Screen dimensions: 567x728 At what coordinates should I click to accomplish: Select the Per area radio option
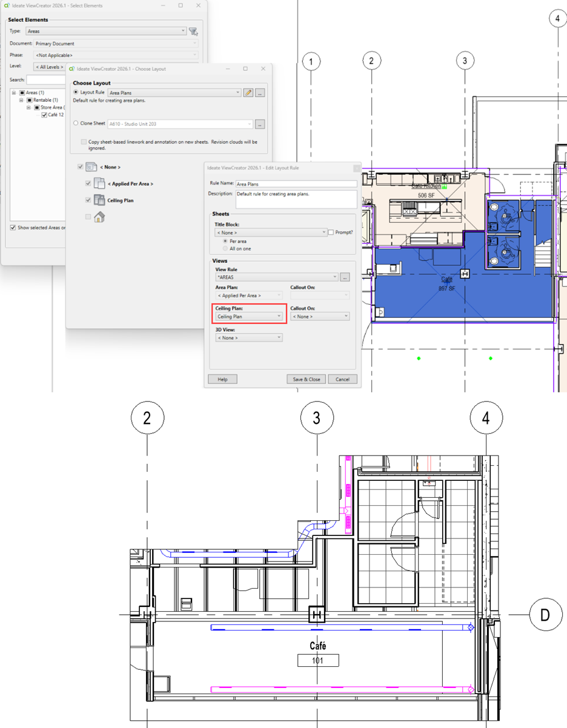click(225, 241)
